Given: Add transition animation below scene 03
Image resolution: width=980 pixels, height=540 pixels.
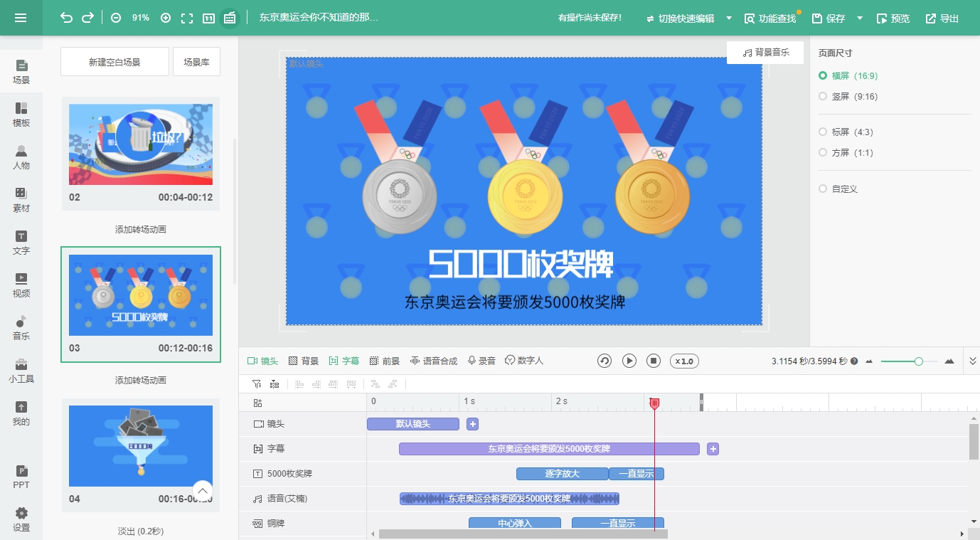Looking at the screenshot, I should pos(141,381).
